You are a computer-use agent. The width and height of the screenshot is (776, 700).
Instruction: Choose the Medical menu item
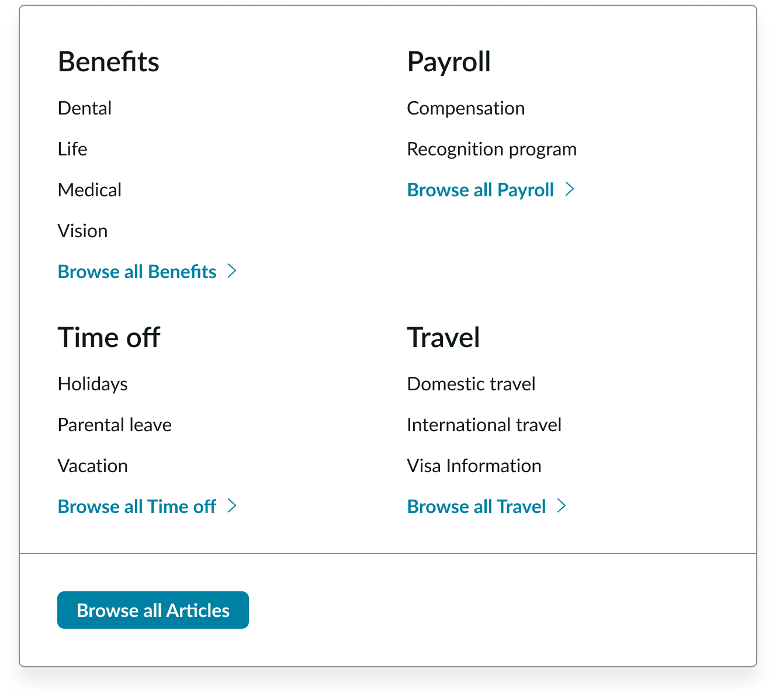click(89, 190)
